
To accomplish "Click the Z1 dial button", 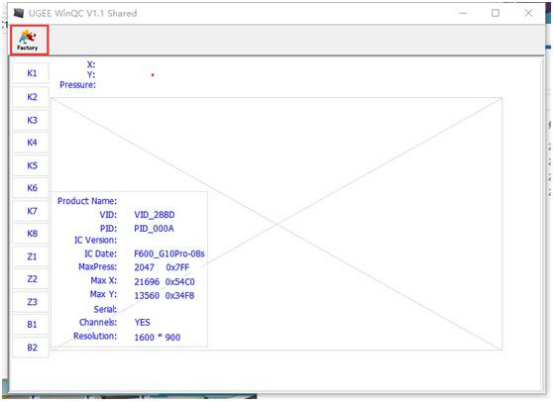I will 31,256.
